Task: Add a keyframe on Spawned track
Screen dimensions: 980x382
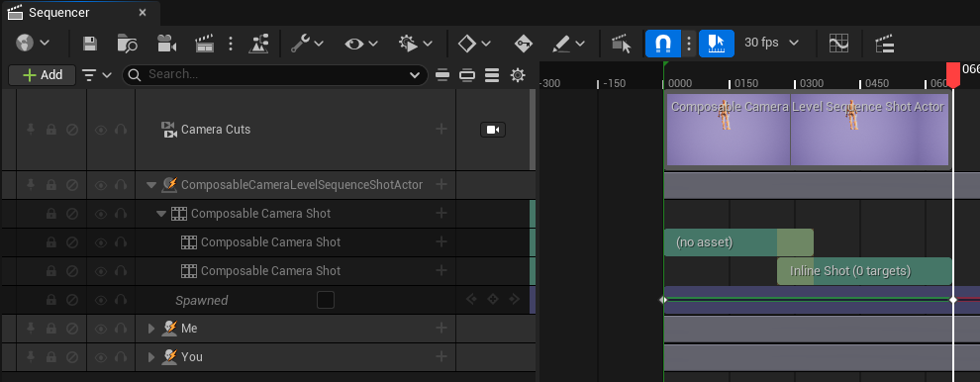Action: (x=493, y=300)
